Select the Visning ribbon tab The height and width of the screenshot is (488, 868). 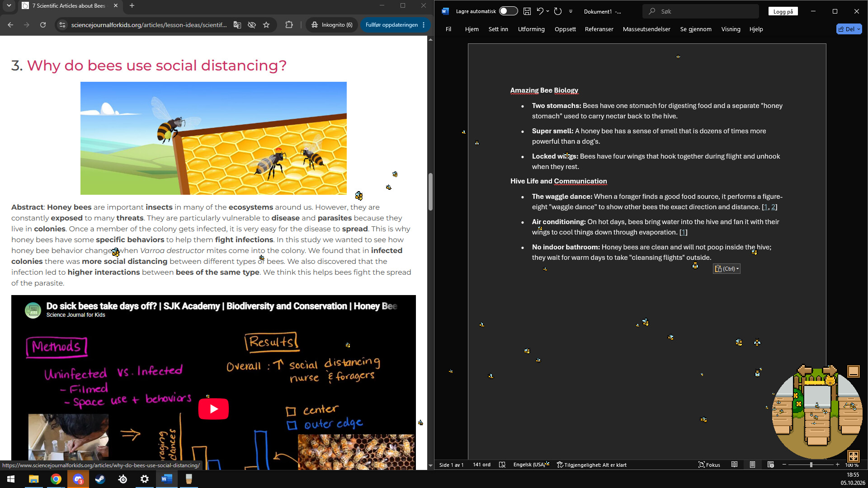click(x=731, y=29)
